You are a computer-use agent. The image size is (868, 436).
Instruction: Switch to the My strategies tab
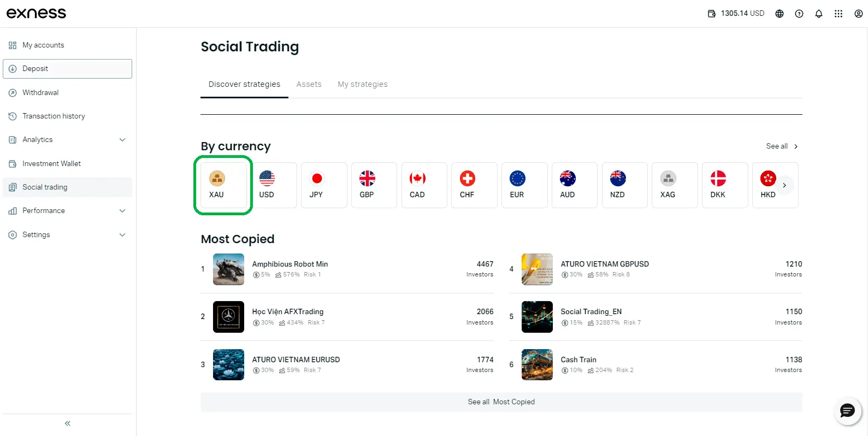(x=362, y=84)
